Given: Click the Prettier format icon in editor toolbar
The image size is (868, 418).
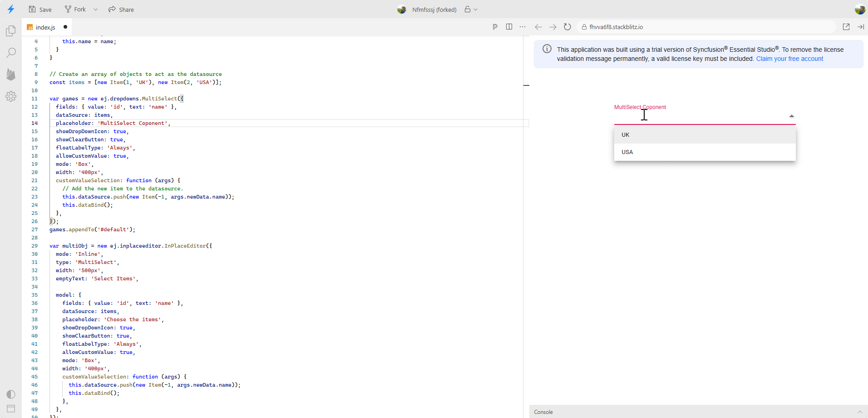Looking at the screenshot, I should [495, 27].
